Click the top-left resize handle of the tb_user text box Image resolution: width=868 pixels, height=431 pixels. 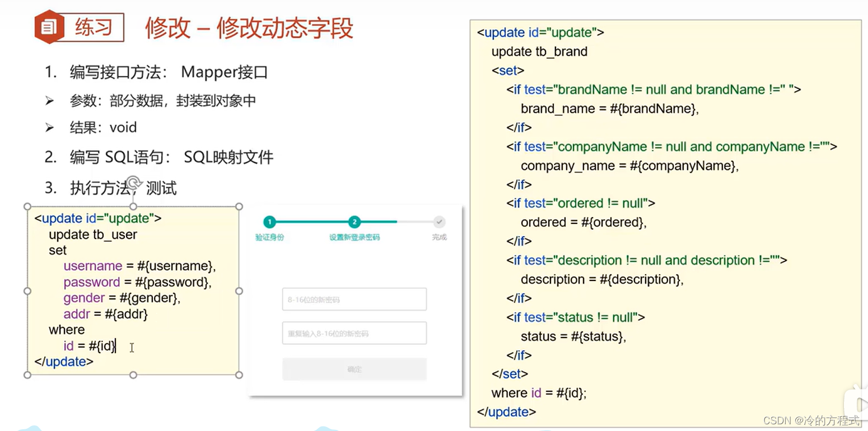[x=27, y=207]
